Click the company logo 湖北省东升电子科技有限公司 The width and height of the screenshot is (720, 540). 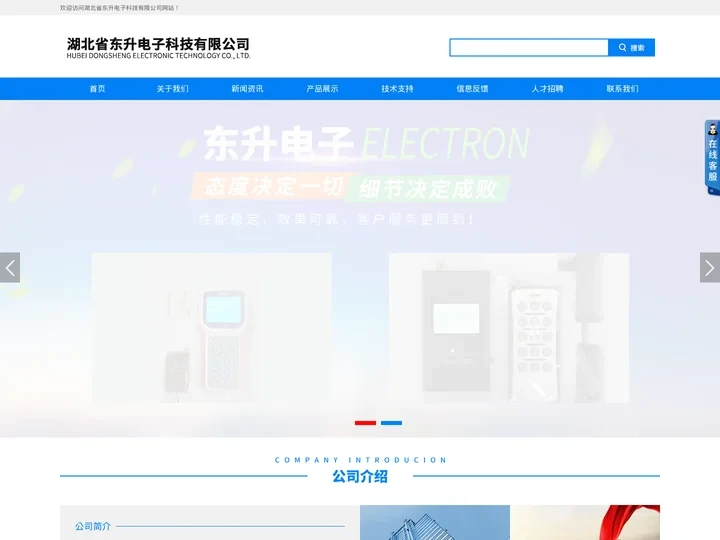(x=158, y=48)
